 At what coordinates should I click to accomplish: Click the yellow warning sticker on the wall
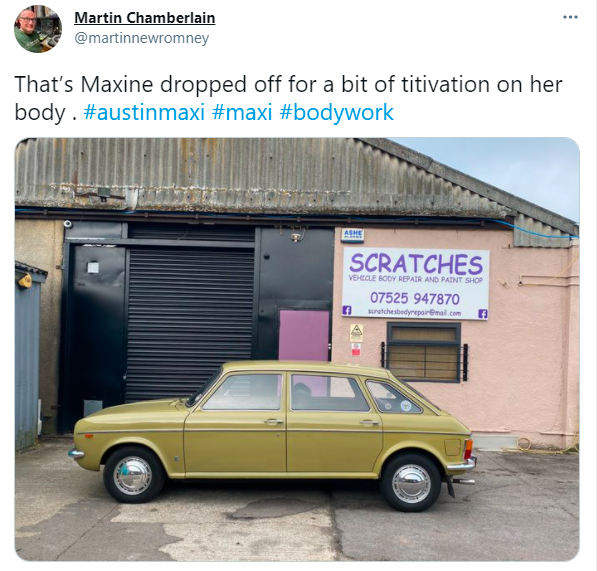(356, 333)
